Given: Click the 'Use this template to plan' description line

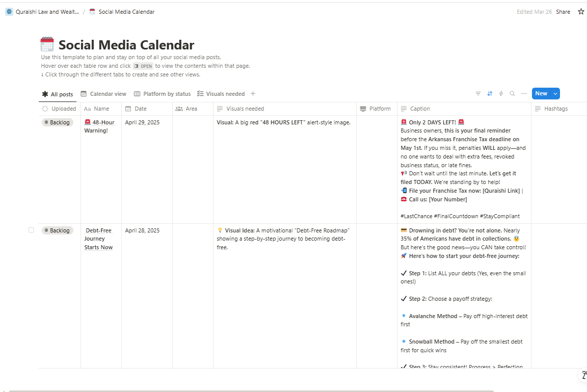Looking at the screenshot, I should click(131, 57).
